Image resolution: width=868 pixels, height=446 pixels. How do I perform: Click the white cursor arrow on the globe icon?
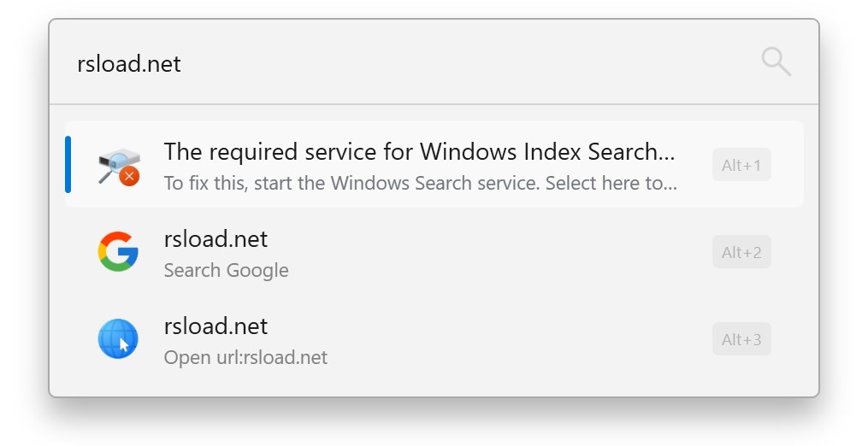(x=124, y=345)
